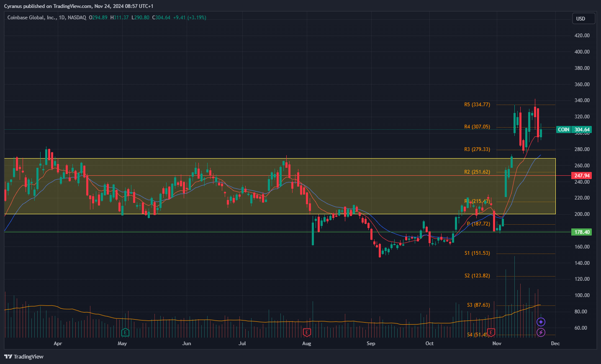601x364 pixels.
Task: Click the Dec label on time axis
Action: tap(555, 343)
